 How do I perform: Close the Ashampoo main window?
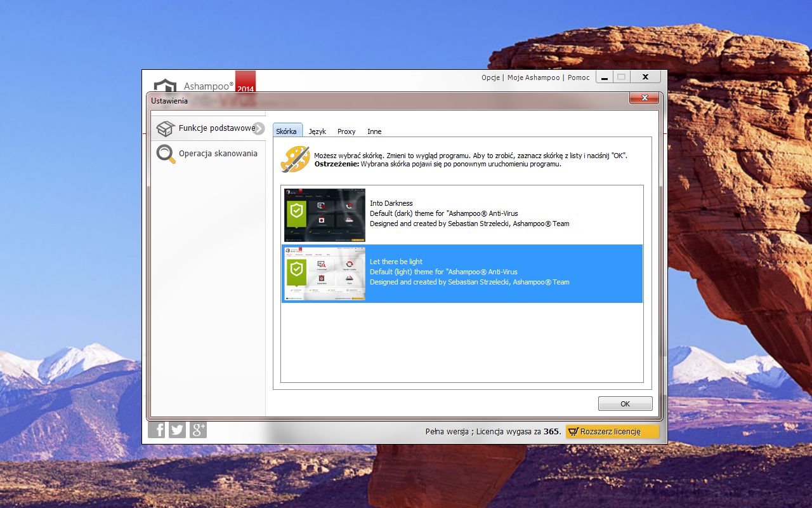645,77
